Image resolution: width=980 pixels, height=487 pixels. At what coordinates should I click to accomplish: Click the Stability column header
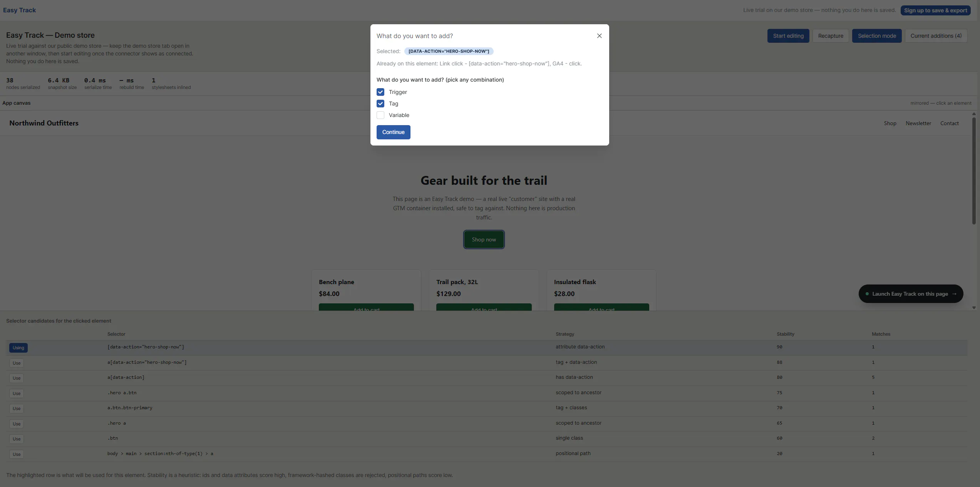pyautogui.click(x=785, y=334)
